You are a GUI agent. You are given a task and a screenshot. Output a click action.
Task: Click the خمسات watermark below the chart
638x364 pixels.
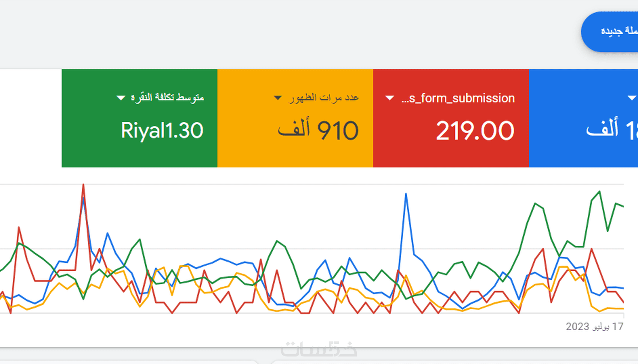[319, 349]
